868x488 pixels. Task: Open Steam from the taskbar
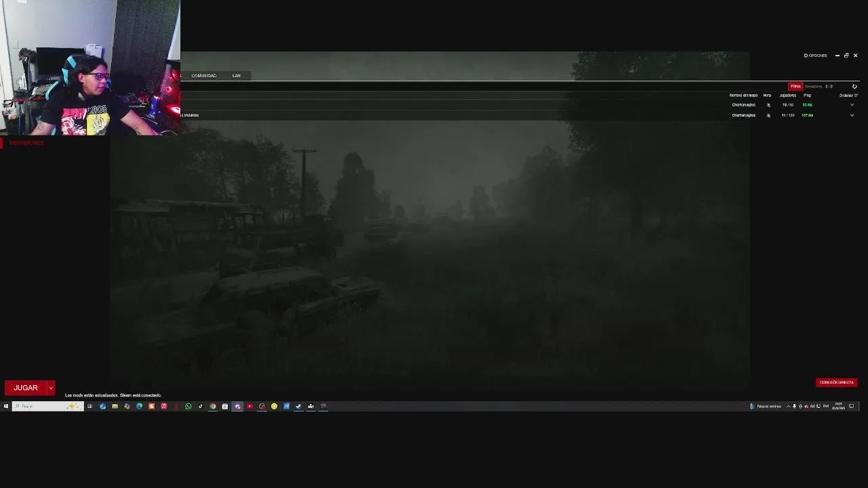coord(298,406)
